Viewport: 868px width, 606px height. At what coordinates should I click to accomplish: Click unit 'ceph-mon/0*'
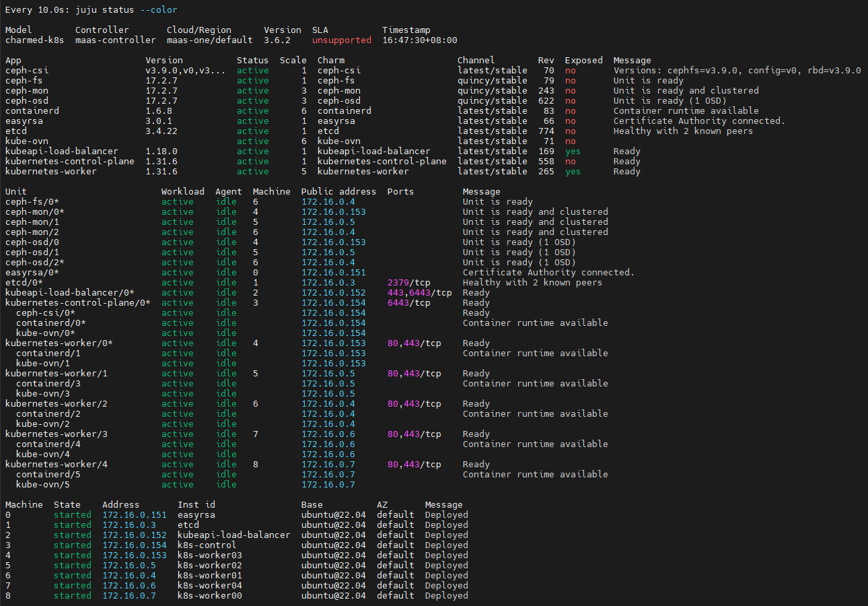(35, 212)
